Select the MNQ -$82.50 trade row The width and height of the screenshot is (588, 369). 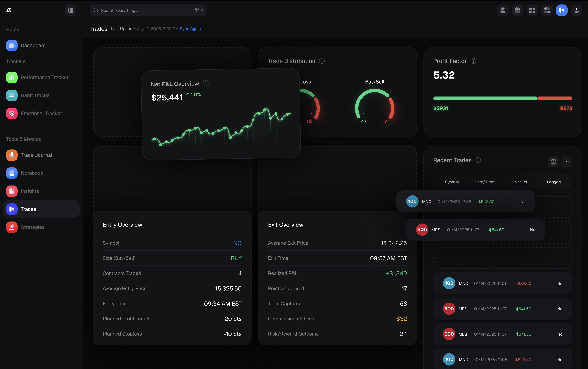tap(502, 283)
